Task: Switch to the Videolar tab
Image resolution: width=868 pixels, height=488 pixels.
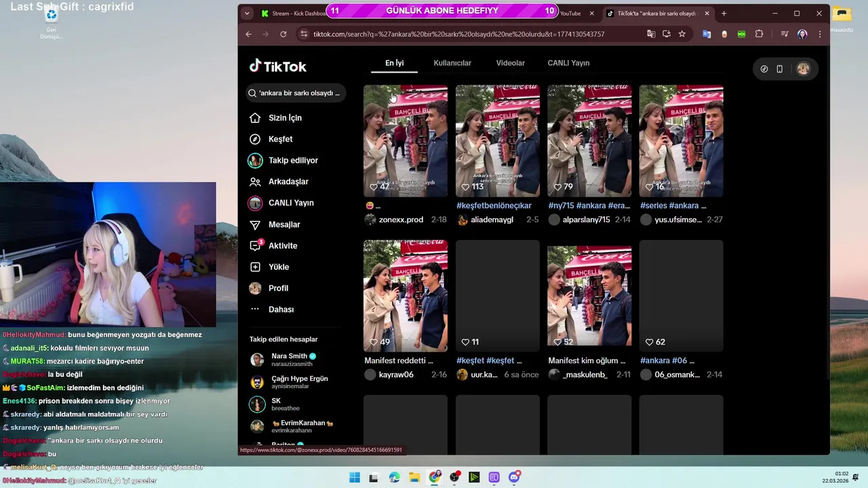Action: tap(511, 63)
